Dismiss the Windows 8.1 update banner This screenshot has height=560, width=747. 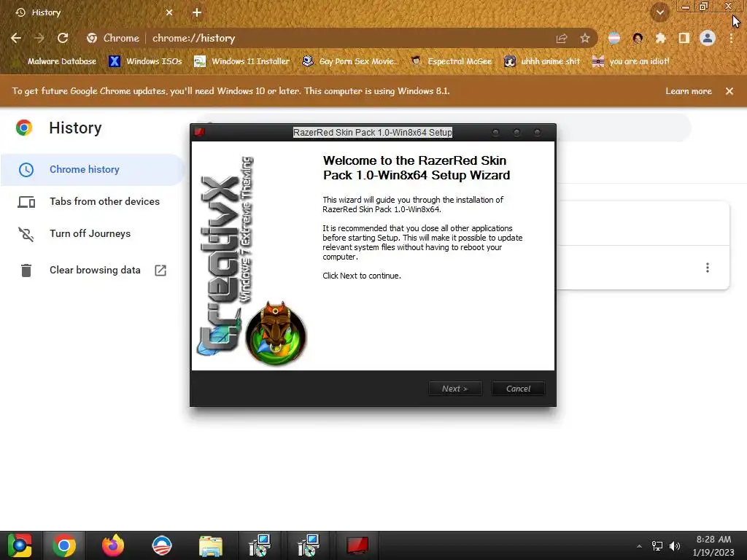pos(729,91)
